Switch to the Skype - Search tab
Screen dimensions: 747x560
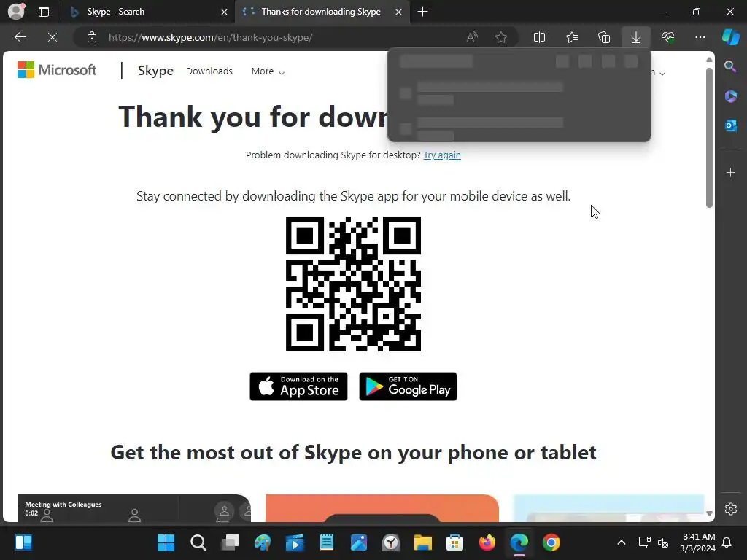[116, 12]
